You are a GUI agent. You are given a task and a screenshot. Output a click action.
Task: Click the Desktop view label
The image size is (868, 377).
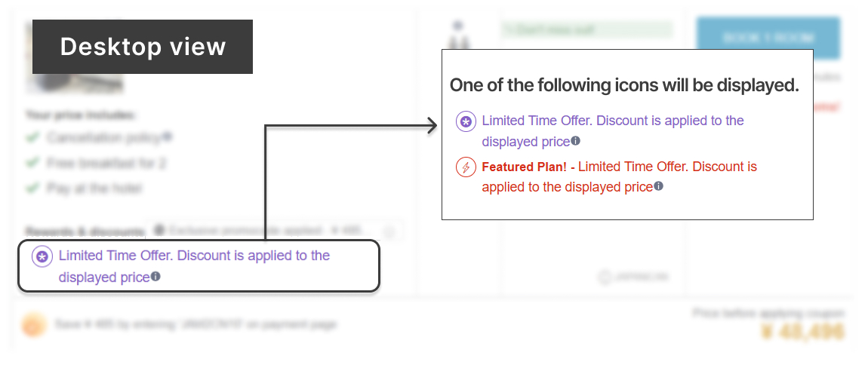[143, 47]
